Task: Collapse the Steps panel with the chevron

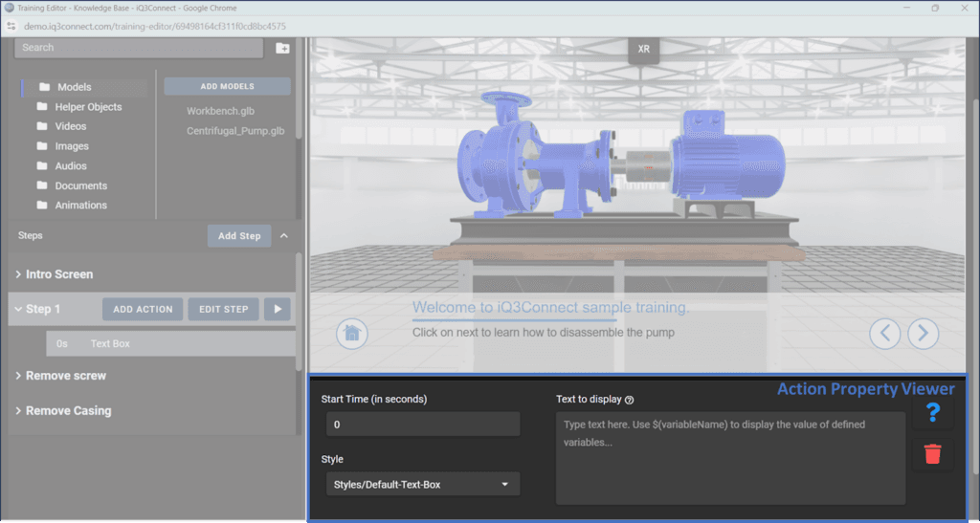Action: point(284,235)
